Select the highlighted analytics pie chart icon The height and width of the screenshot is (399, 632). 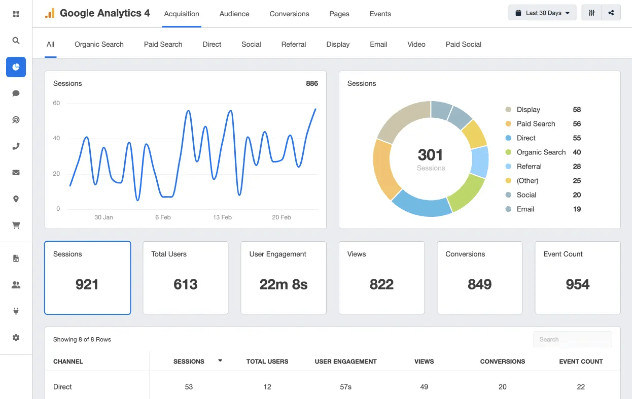[x=16, y=67]
